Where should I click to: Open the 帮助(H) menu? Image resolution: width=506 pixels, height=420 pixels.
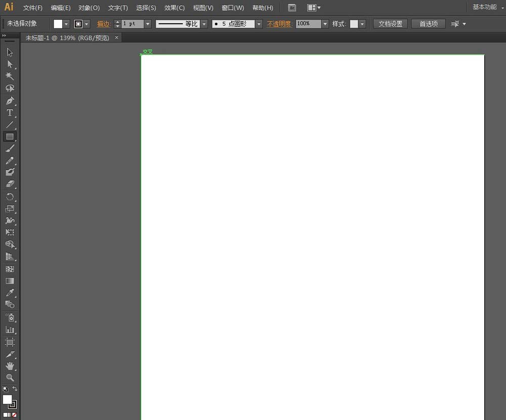pyautogui.click(x=263, y=8)
